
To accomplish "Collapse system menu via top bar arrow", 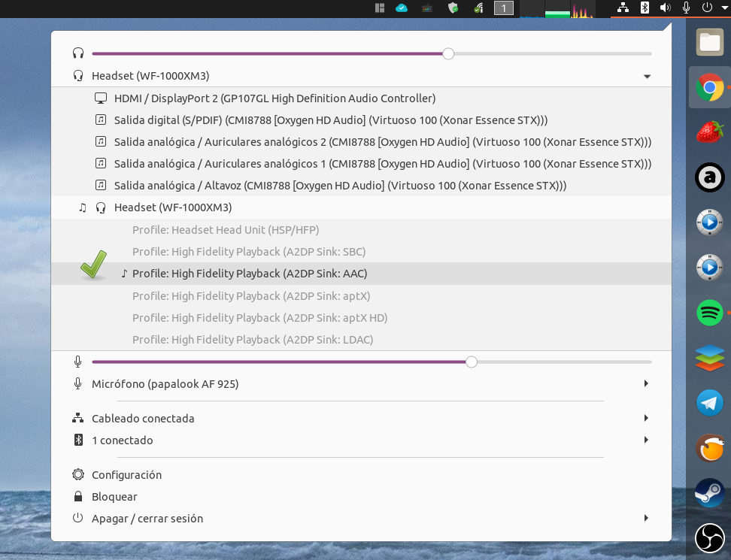I will (724, 8).
